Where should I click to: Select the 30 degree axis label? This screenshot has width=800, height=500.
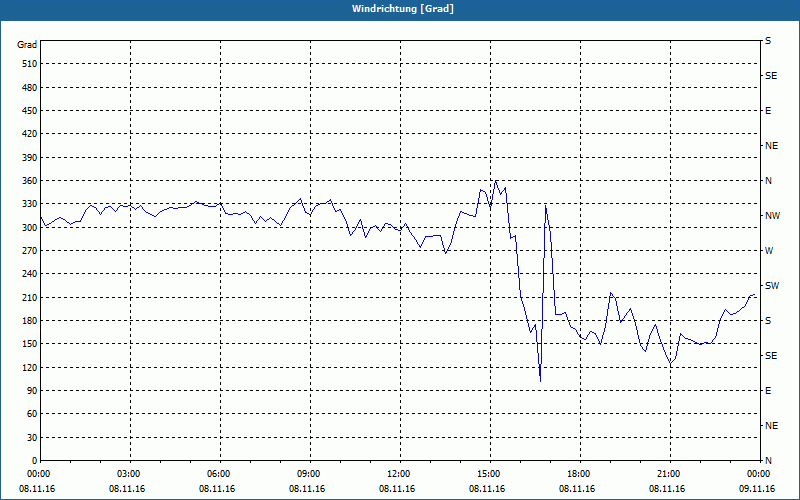click(x=32, y=437)
